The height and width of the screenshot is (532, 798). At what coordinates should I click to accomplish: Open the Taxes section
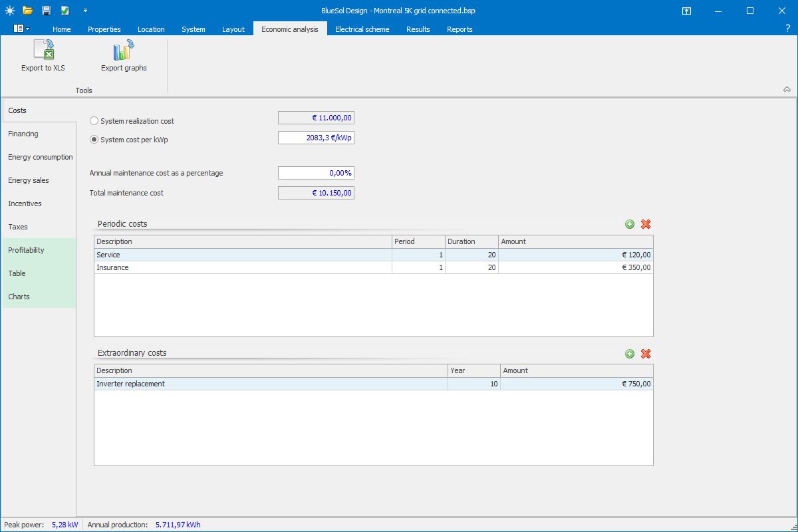pyautogui.click(x=39, y=227)
